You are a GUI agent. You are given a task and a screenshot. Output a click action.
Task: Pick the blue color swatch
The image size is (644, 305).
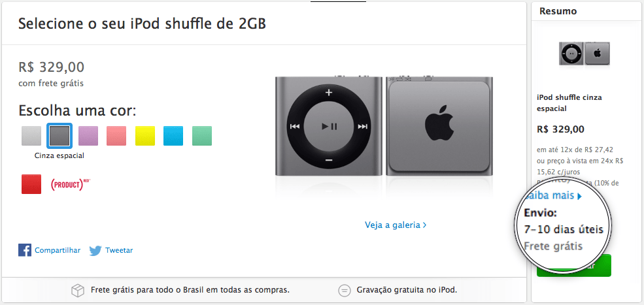173,136
